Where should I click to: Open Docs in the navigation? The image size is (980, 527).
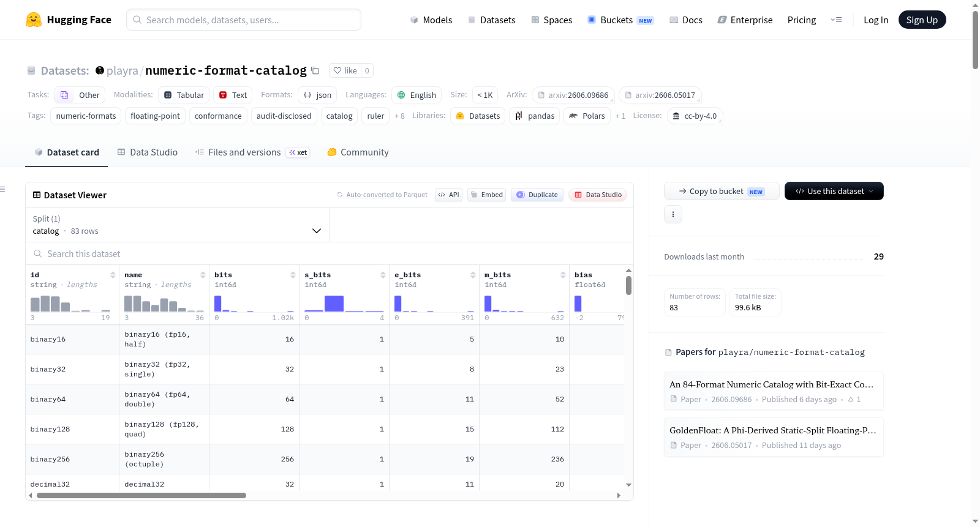686,20
